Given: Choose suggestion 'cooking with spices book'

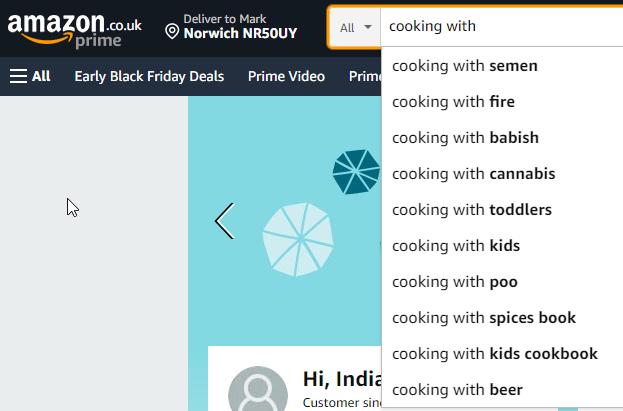Looking at the screenshot, I should tap(484, 318).
